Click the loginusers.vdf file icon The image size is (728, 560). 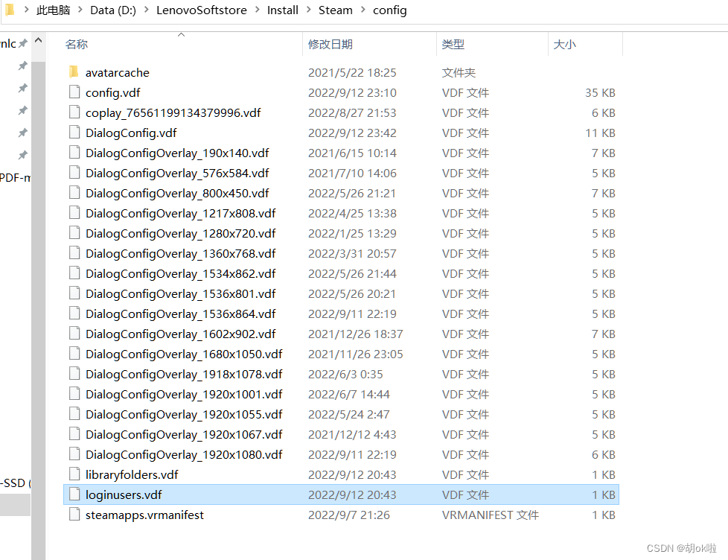click(74, 494)
